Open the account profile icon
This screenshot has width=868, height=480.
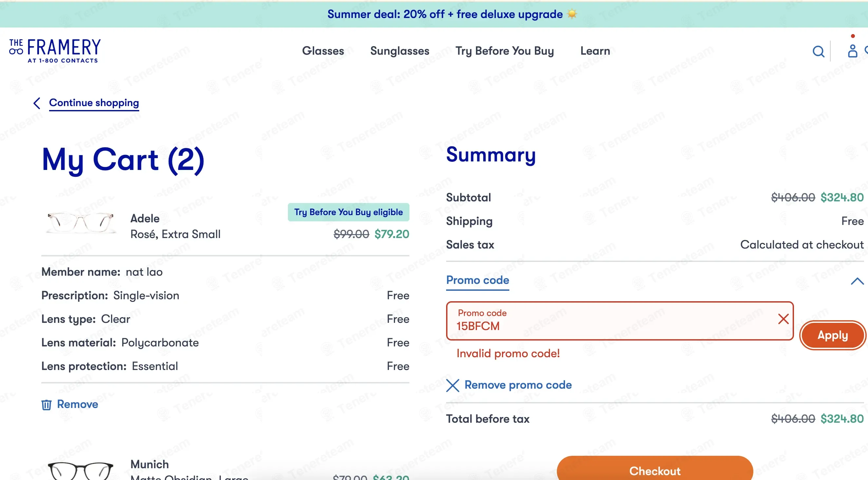pyautogui.click(x=853, y=51)
